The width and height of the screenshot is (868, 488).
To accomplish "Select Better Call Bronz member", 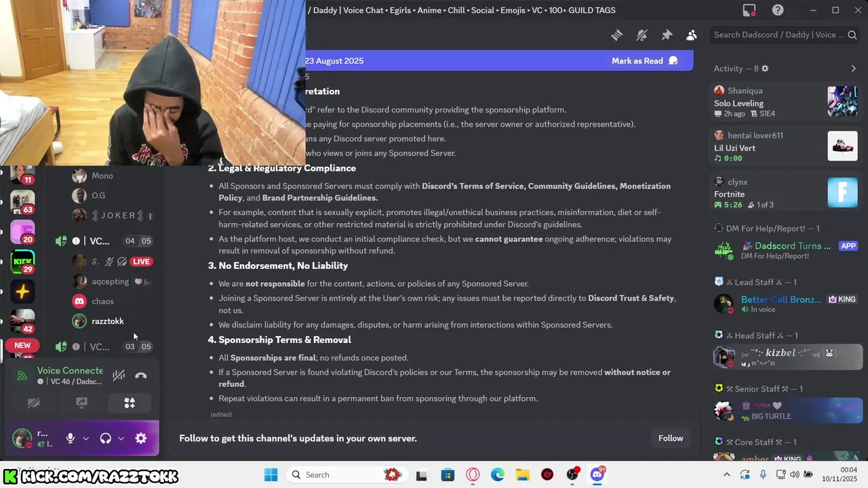I will point(785,304).
